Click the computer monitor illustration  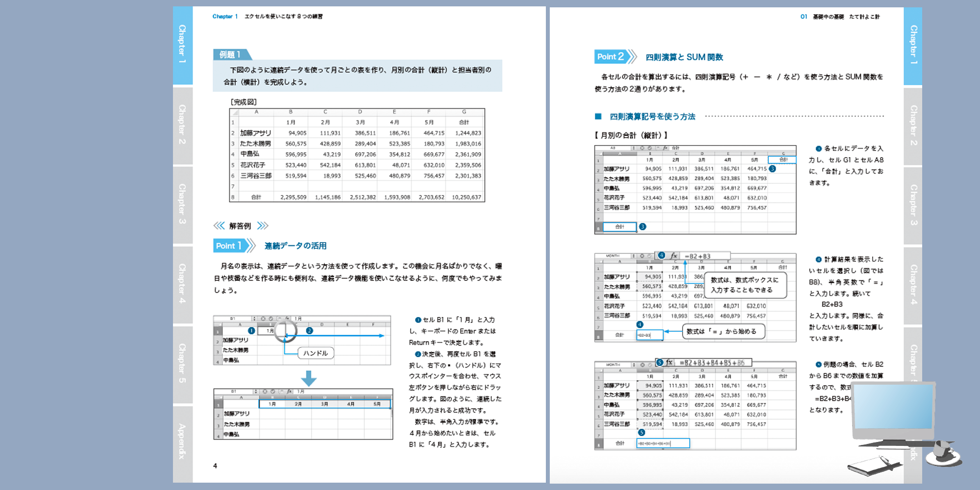[x=893, y=414]
